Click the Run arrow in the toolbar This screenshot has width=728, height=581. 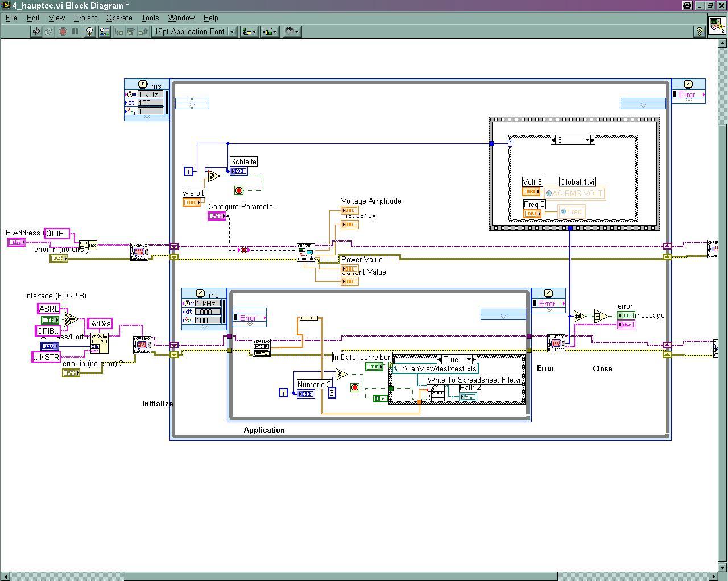(x=36, y=32)
